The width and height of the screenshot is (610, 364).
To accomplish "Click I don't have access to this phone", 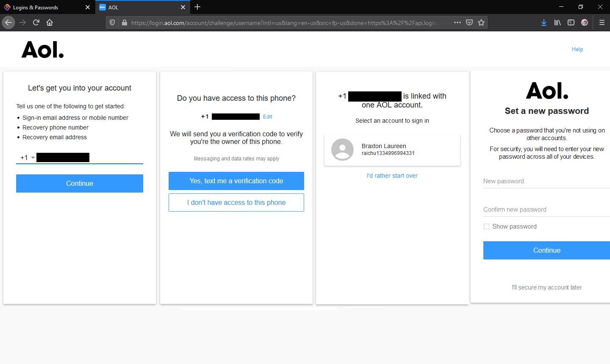I will tap(236, 202).
